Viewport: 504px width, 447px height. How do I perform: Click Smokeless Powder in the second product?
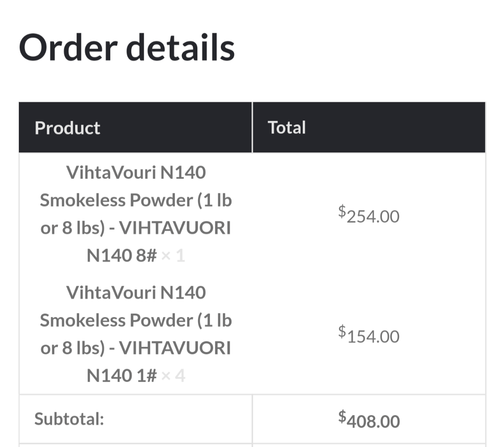point(116,320)
